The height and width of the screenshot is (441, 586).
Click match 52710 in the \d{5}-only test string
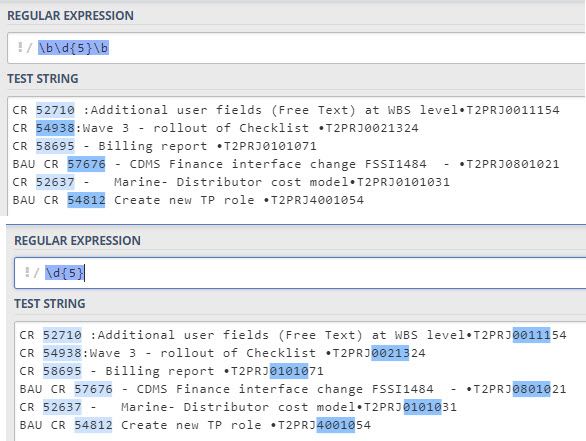(62, 335)
